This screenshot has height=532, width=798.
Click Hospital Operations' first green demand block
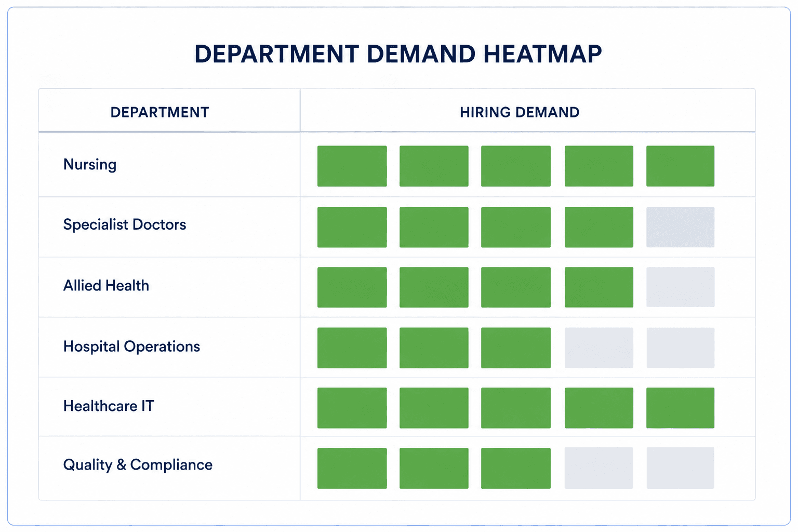pos(352,348)
